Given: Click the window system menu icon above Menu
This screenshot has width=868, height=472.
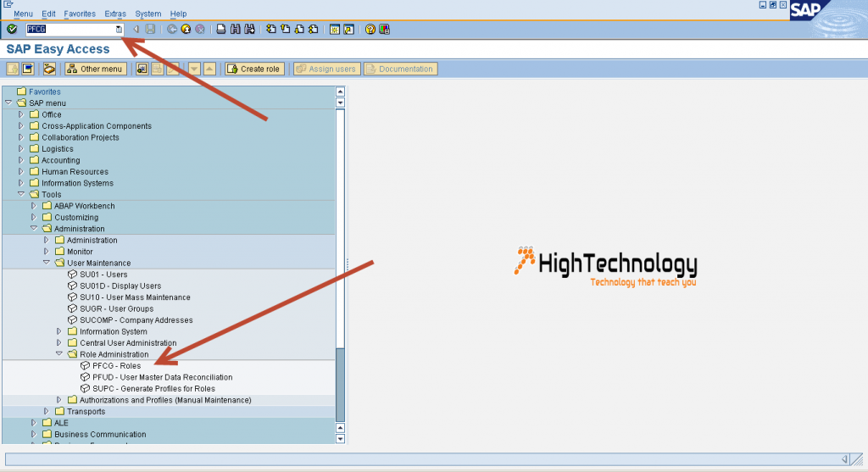Looking at the screenshot, I should pyautogui.click(x=8, y=4).
